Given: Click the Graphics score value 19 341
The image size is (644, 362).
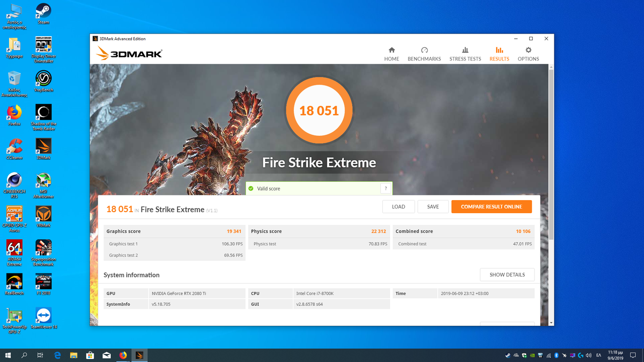Looking at the screenshot, I should tap(234, 231).
